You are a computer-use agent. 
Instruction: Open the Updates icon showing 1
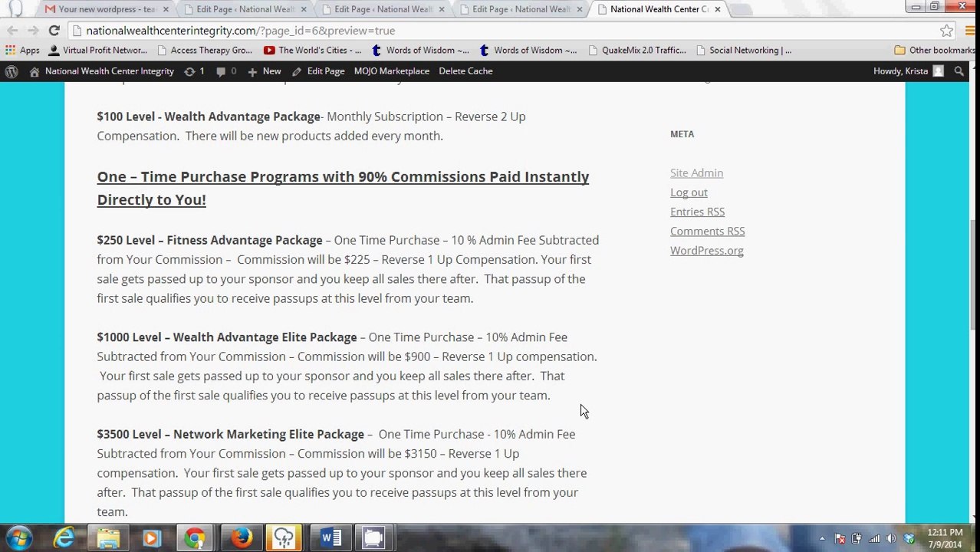pos(194,71)
